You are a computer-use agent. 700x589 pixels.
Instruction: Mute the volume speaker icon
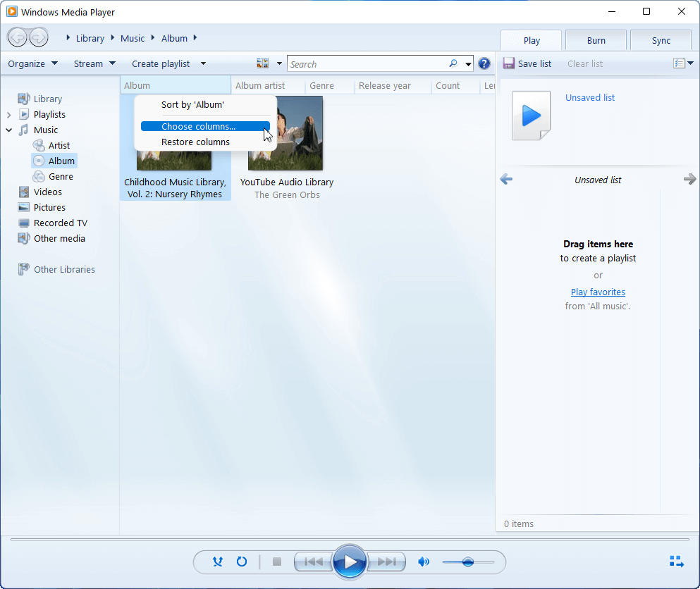tap(423, 562)
